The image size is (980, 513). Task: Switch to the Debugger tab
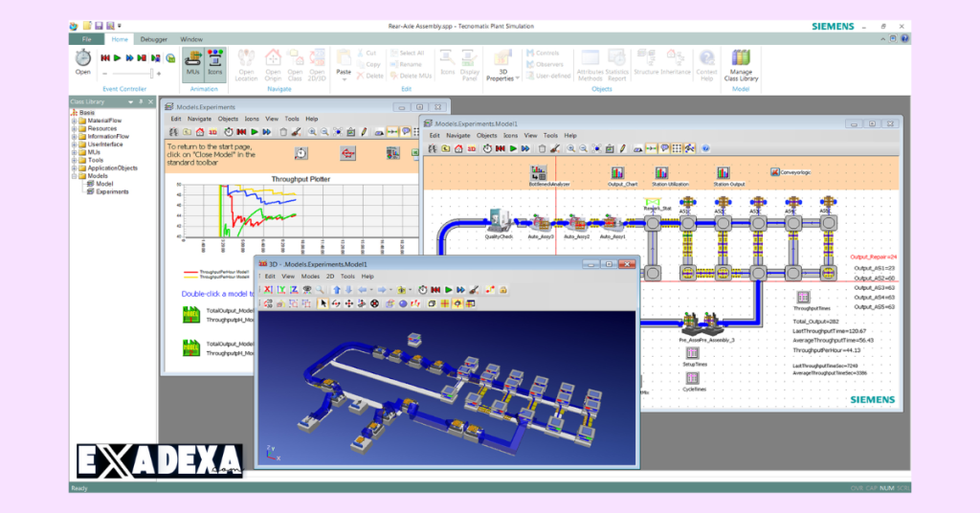pyautogui.click(x=153, y=39)
